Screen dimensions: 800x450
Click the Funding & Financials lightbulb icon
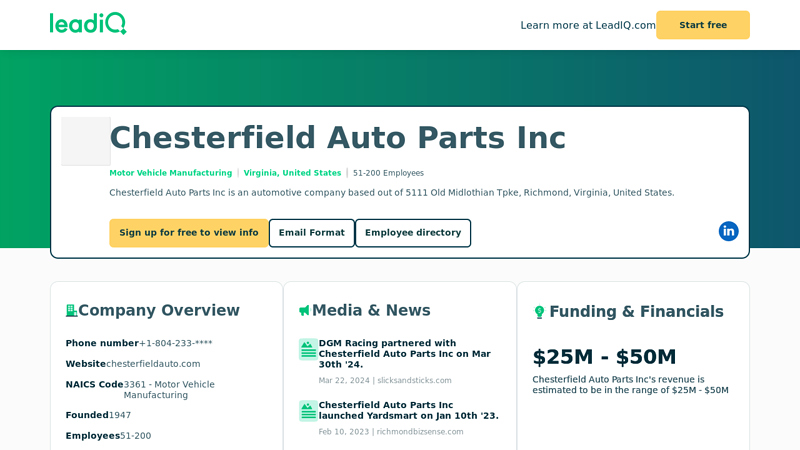pyautogui.click(x=539, y=312)
